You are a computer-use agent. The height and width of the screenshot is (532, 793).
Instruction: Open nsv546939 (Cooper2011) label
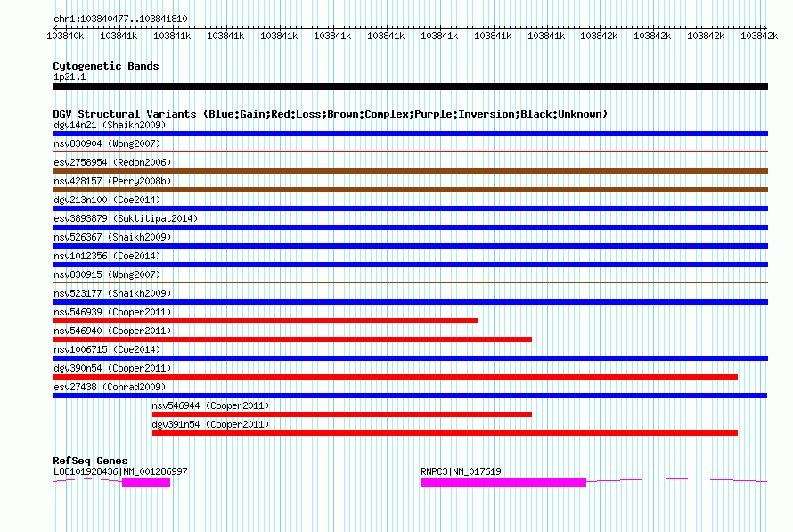112,312
